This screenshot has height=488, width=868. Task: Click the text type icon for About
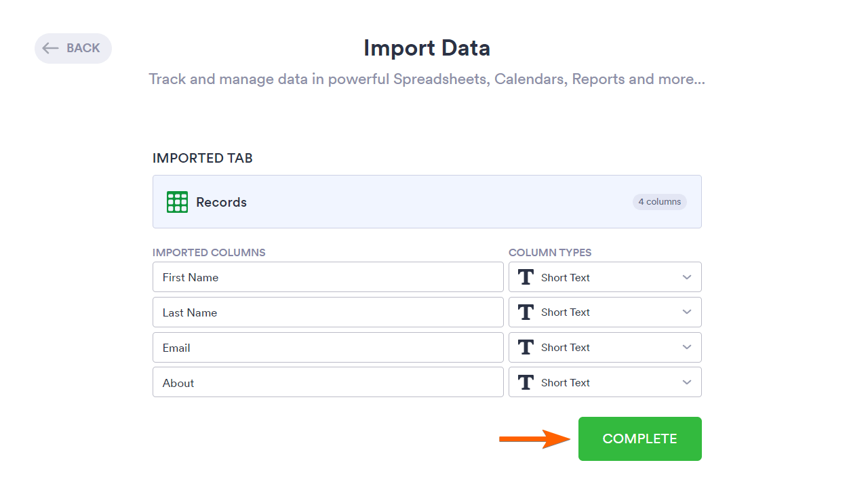click(x=526, y=383)
